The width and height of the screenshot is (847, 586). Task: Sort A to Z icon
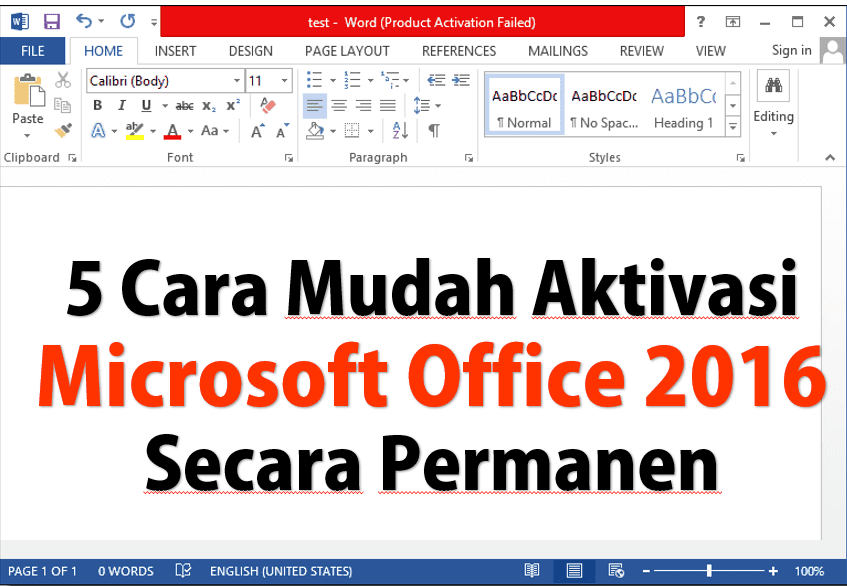point(400,130)
